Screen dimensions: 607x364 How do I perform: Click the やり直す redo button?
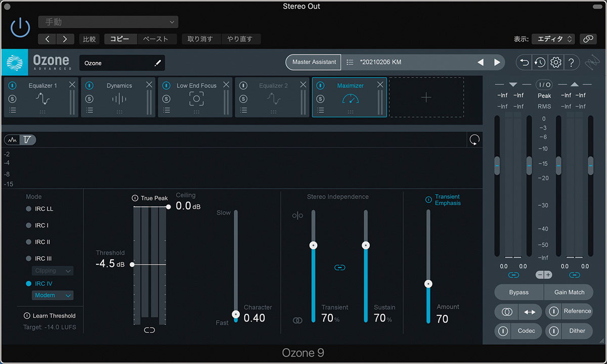tap(241, 39)
